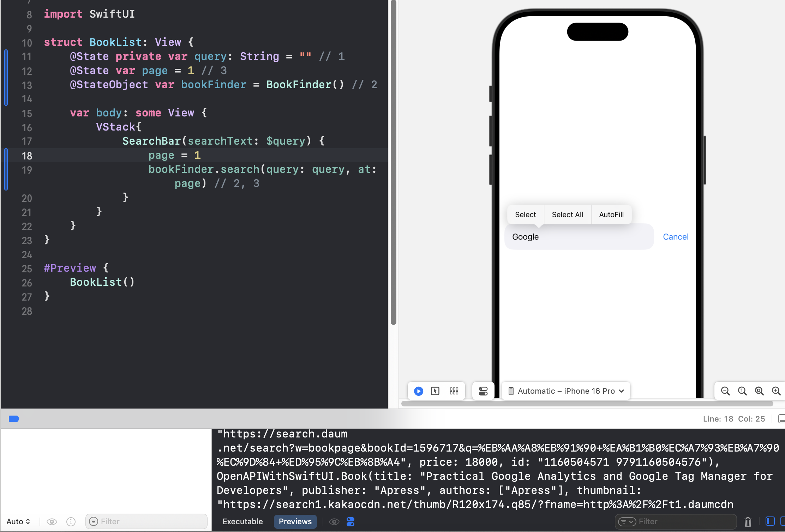Open the Auto variables scope popup
The width and height of the screenshot is (785, 532).
coord(18,521)
